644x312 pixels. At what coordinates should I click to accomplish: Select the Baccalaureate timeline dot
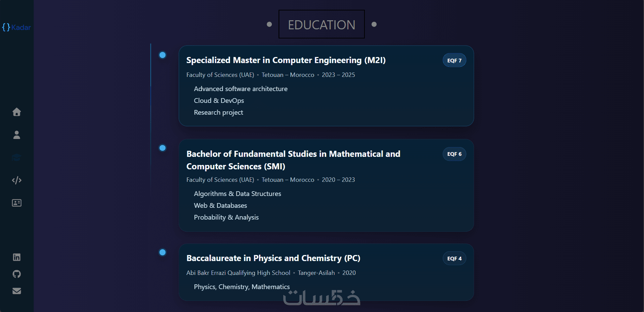(162, 252)
